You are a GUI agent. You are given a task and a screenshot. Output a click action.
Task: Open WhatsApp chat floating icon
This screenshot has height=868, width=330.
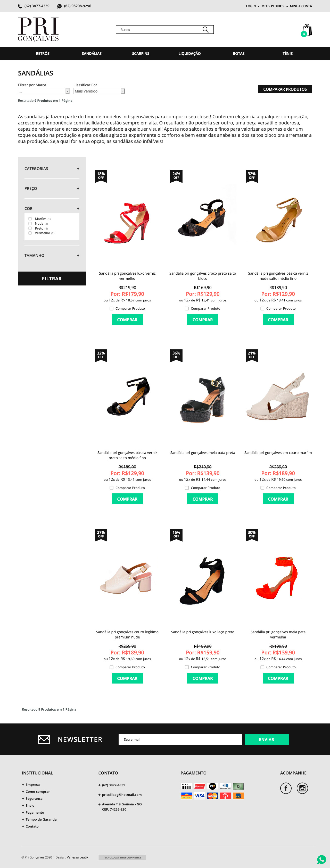(x=321, y=859)
